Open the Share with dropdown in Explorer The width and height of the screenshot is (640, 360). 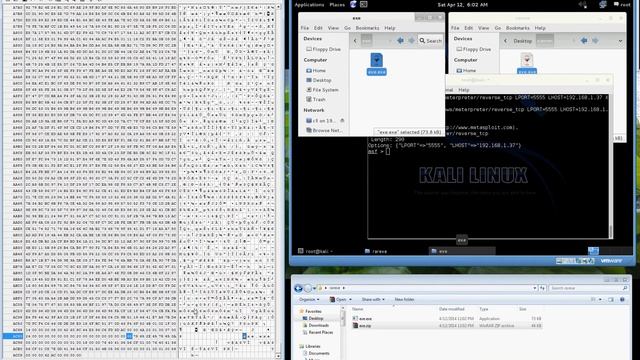(x=373, y=300)
